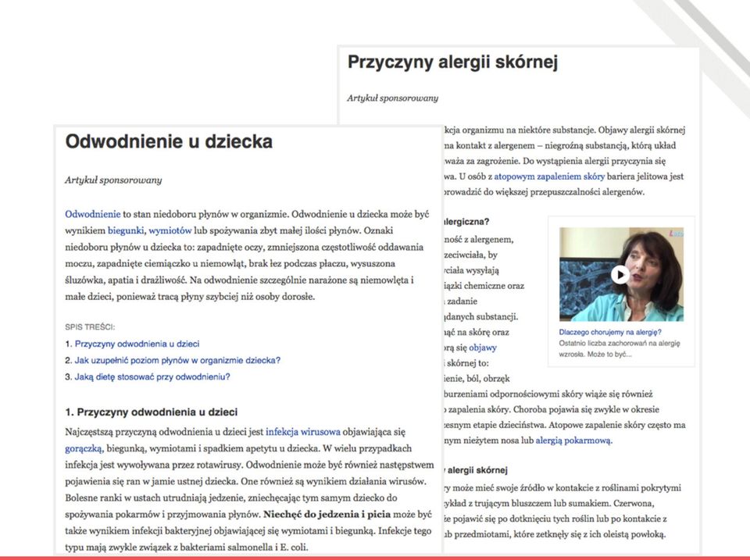The height and width of the screenshot is (560, 750).
Task: Click the 'infekcja wirusowa' link
Action: point(303,432)
